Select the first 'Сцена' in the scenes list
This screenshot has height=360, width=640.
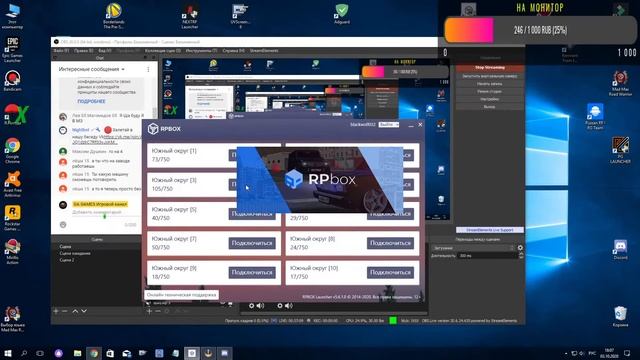pos(65,247)
